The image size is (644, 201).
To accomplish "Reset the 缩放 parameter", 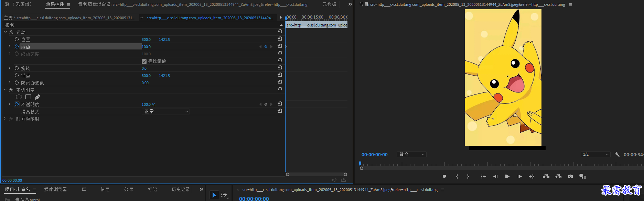I will click(x=280, y=46).
